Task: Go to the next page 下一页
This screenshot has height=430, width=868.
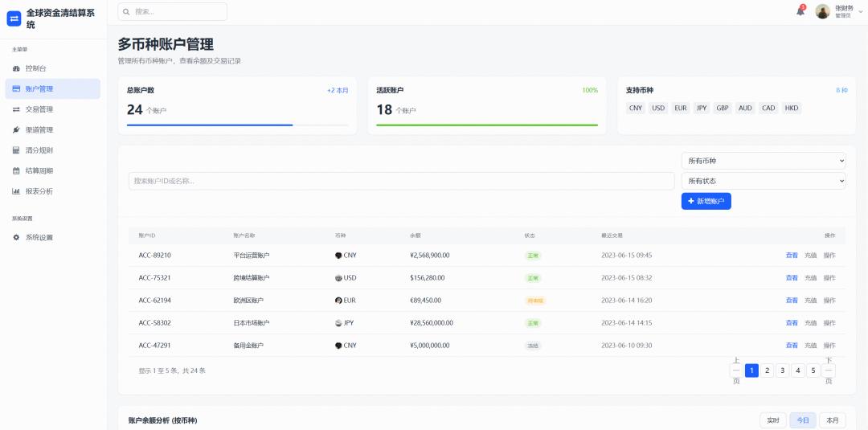Action: click(829, 371)
